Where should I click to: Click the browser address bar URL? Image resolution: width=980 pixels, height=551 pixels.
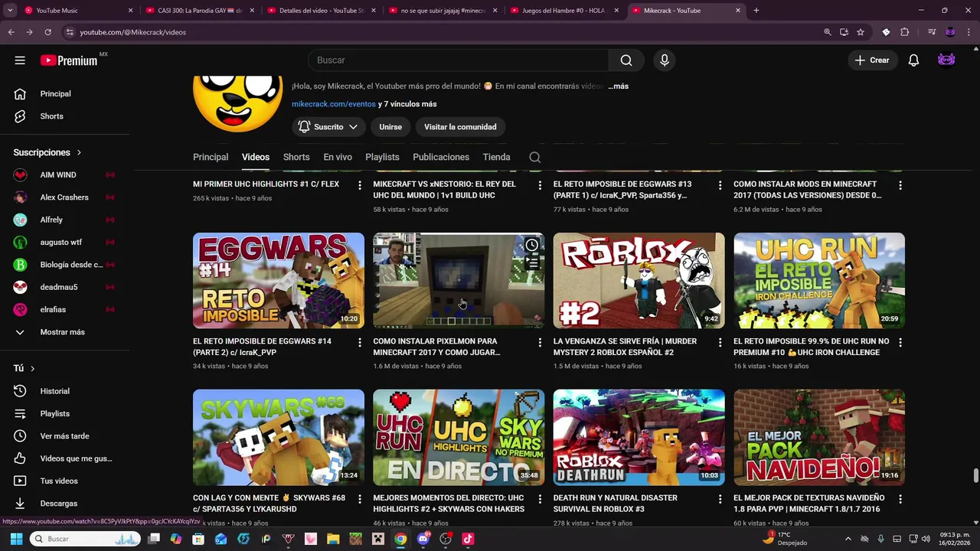point(133,32)
